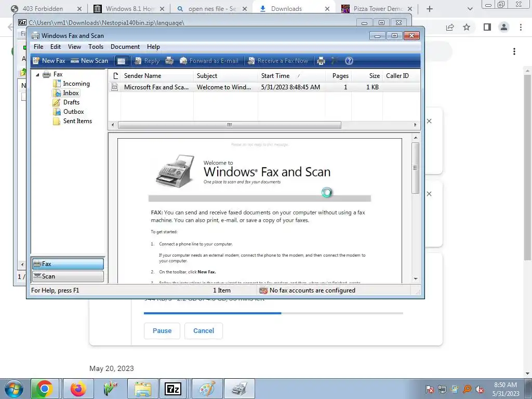Click the Chrome download progress bar
This screenshot has width=532, height=399.
pyautogui.click(x=273, y=313)
